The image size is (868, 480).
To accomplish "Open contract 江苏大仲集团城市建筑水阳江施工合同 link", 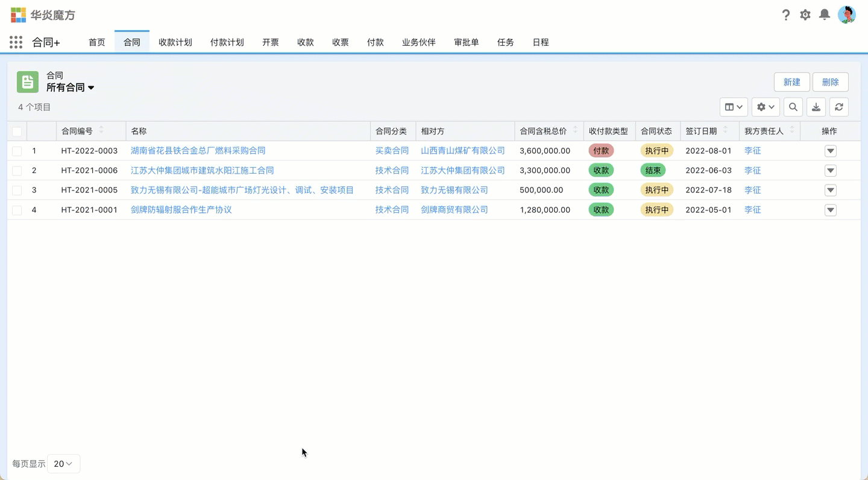I will point(202,170).
